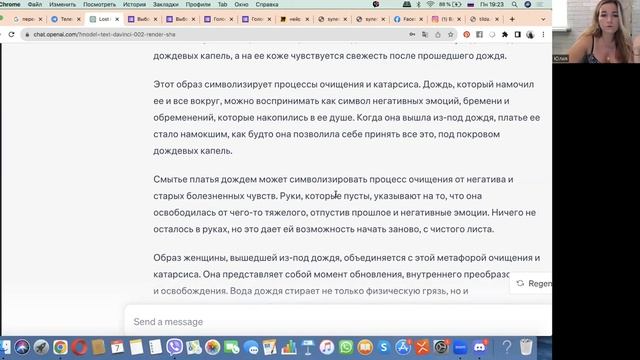Image resolution: width=640 pixels, height=360 pixels.
Task: Open the Справка menu
Action: [267, 4]
